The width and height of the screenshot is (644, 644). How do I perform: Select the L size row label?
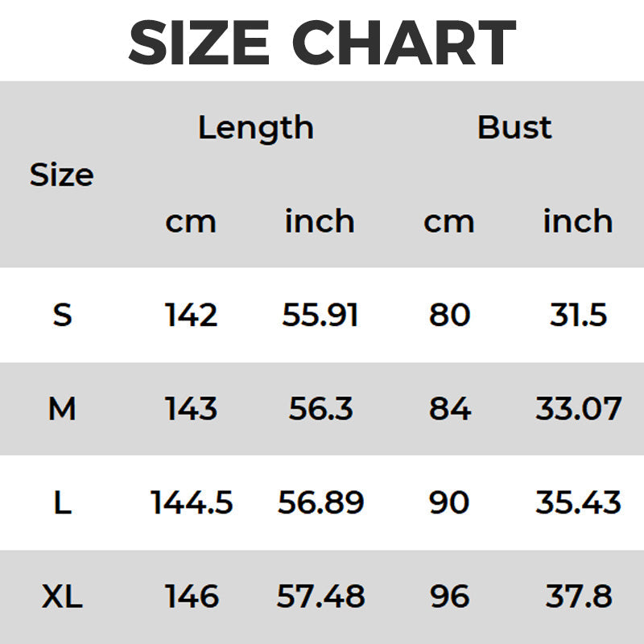[x=62, y=503]
